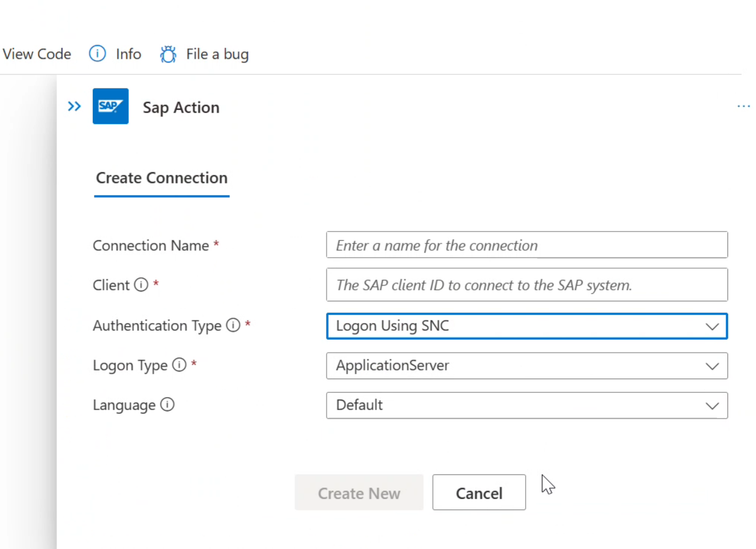This screenshot has height=549, width=756.
Task: Click the Authentication Type info icon
Action: click(233, 325)
